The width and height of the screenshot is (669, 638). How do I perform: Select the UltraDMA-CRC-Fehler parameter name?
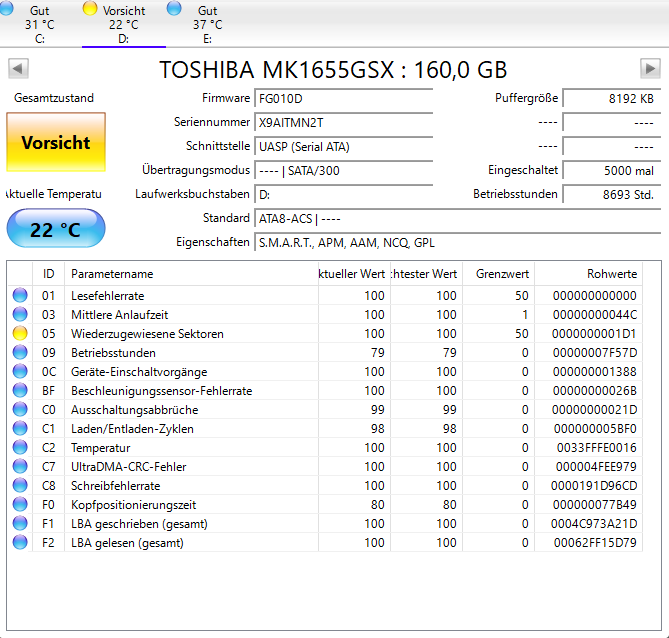click(128, 467)
